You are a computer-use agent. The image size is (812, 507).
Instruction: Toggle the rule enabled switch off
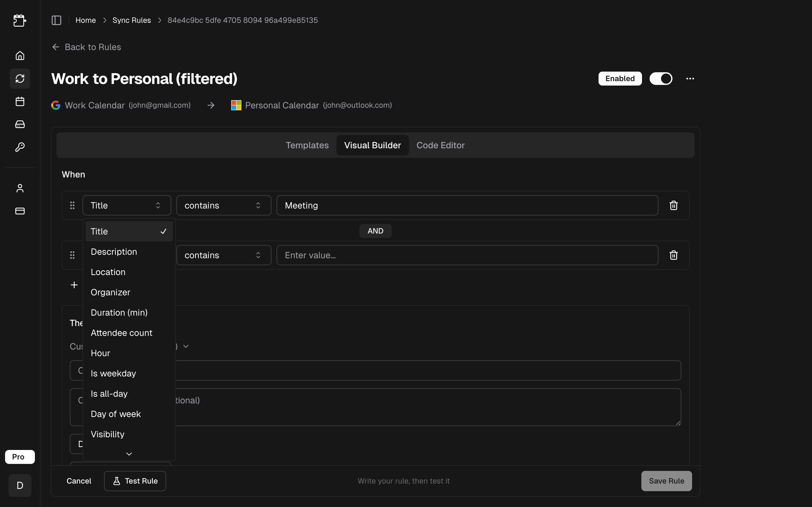(661, 79)
